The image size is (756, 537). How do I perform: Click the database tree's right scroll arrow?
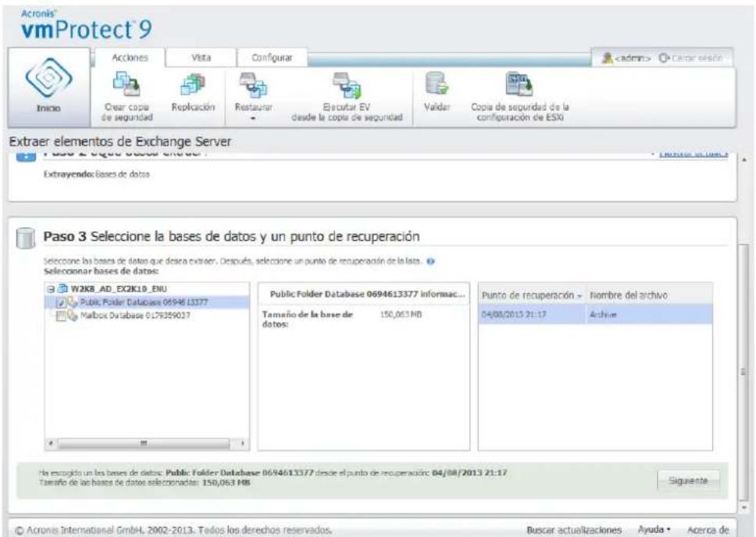pyautogui.click(x=243, y=443)
